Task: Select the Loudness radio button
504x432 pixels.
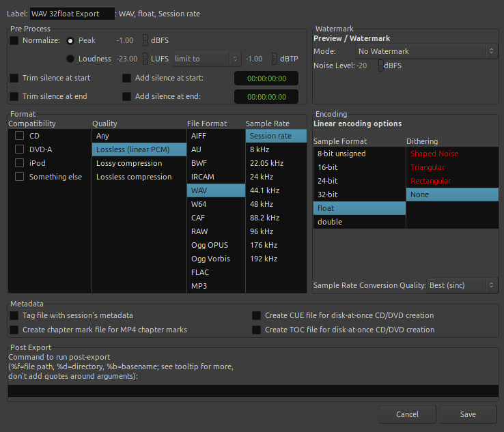Action: click(x=70, y=59)
